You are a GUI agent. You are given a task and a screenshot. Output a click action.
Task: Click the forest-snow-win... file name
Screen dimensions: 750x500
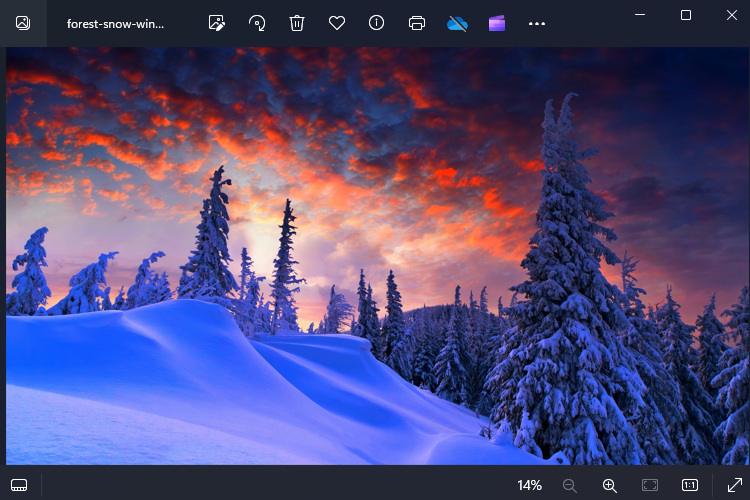115,24
